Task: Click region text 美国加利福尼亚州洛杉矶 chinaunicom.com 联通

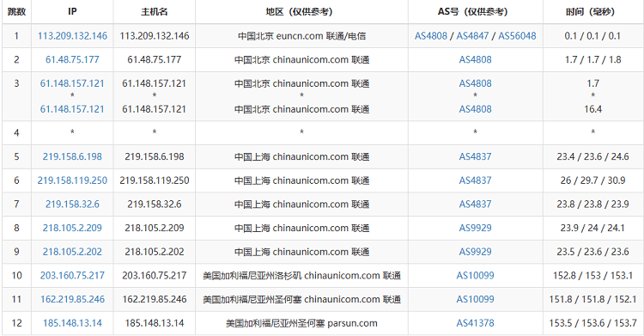Action: click(x=301, y=276)
